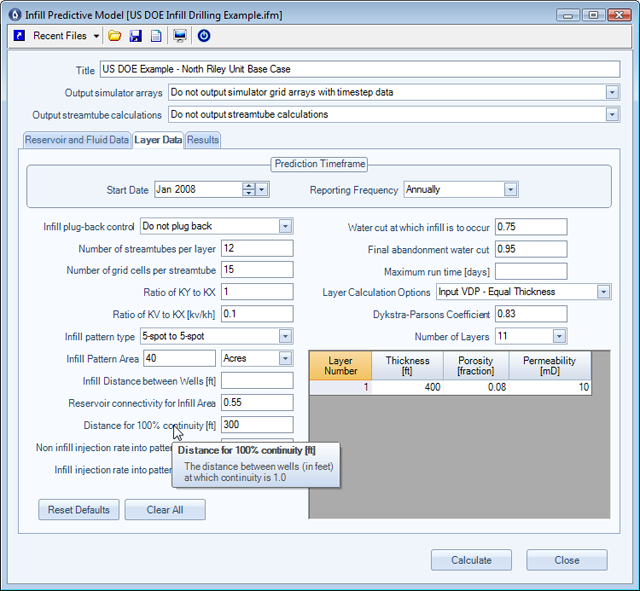Expand Infill plug-back control dropdown
Screen dimensions: 640x591
[285, 226]
